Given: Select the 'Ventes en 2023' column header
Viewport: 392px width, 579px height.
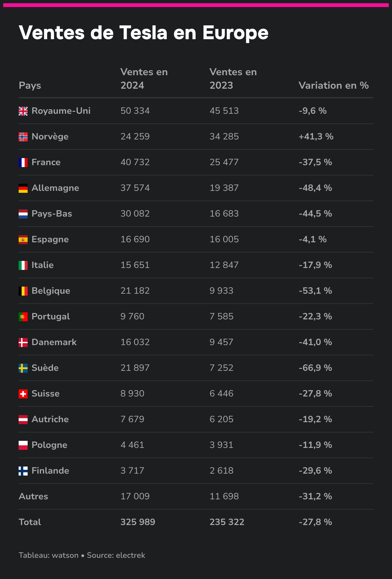Looking at the screenshot, I should [233, 79].
